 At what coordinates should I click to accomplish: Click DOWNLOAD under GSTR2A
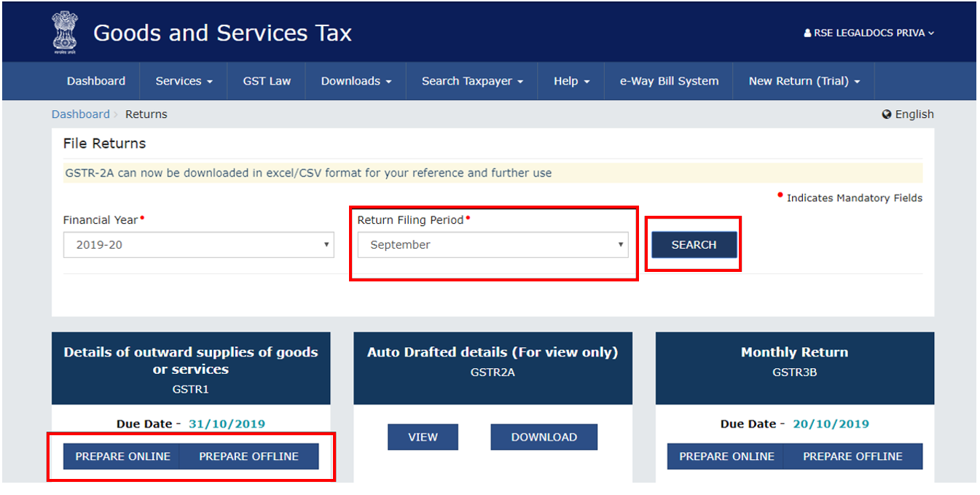(x=544, y=437)
